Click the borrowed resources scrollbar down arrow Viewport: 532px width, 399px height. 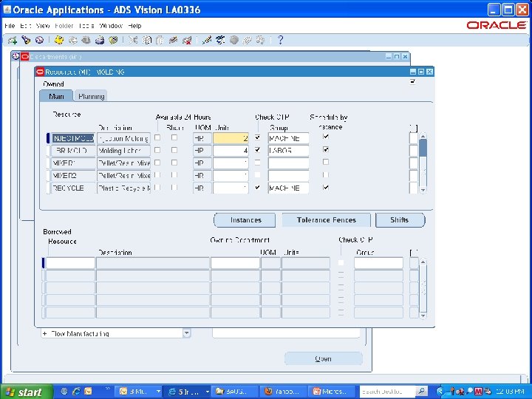coord(423,316)
